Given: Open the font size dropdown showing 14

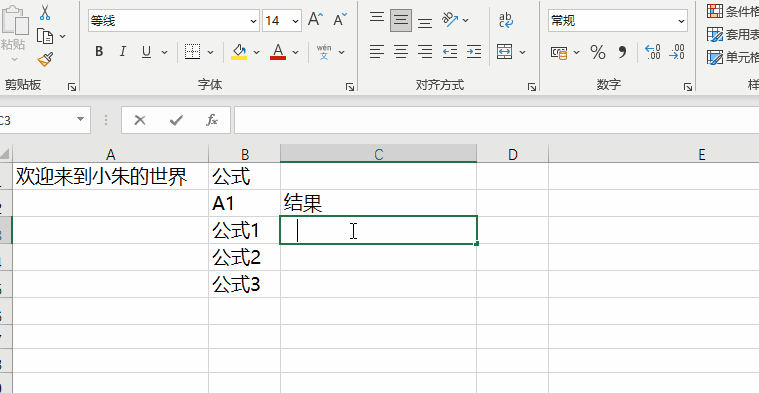Looking at the screenshot, I should (x=295, y=21).
